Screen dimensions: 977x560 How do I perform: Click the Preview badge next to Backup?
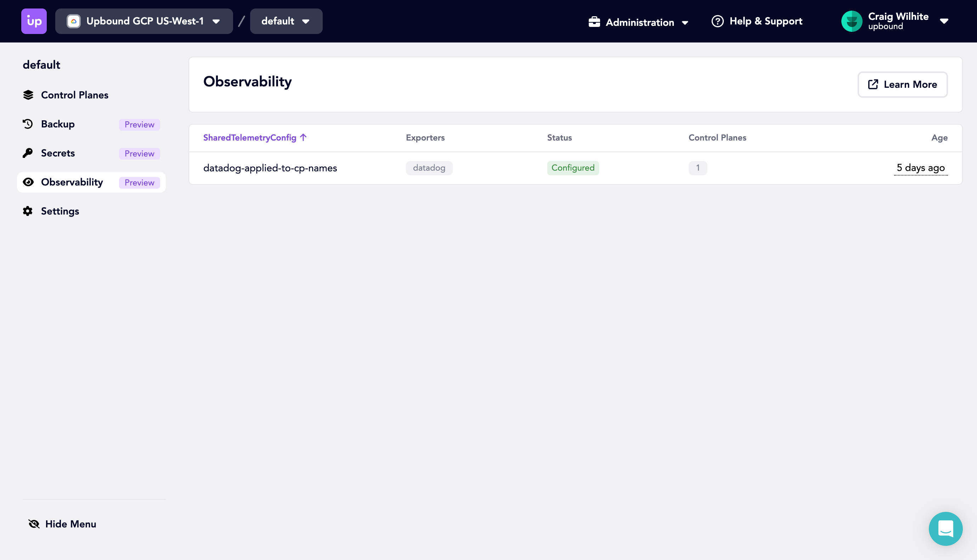point(139,125)
